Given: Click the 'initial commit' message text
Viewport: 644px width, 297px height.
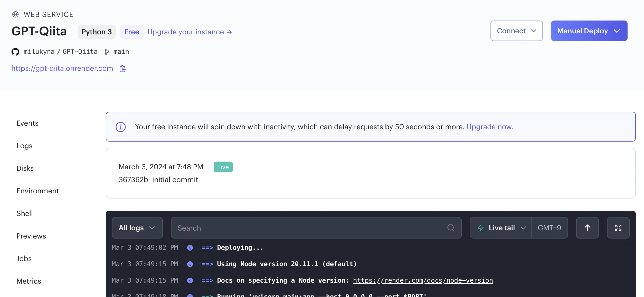Looking at the screenshot, I should click(x=175, y=180).
